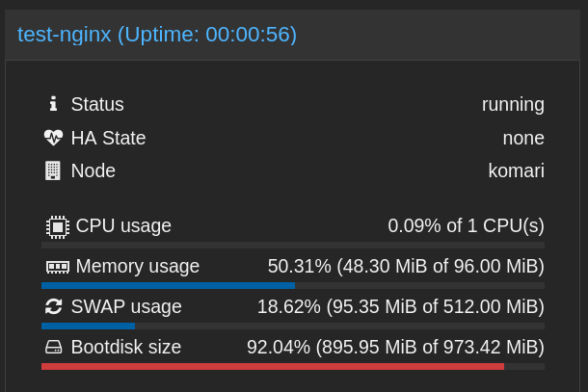Click the Memory usage RAM icon
The width and height of the screenshot is (588, 392).
pos(58,267)
